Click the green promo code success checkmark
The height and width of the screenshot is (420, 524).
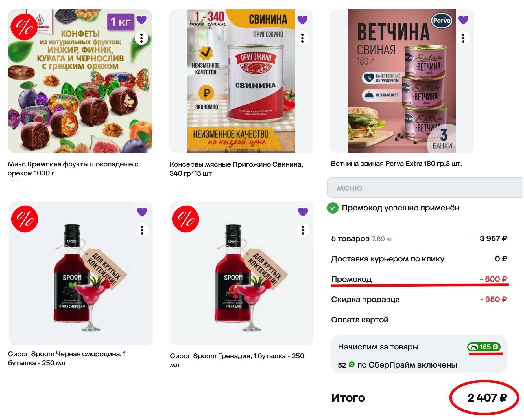(x=333, y=208)
